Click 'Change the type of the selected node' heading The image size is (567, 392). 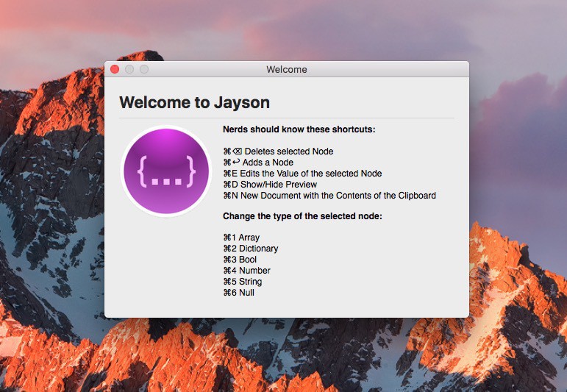[302, 216]
